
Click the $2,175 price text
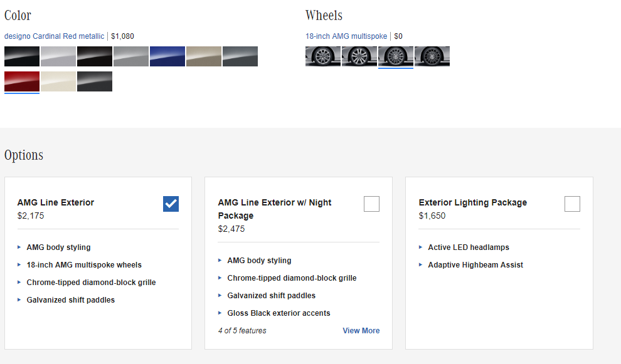[31, 216]
